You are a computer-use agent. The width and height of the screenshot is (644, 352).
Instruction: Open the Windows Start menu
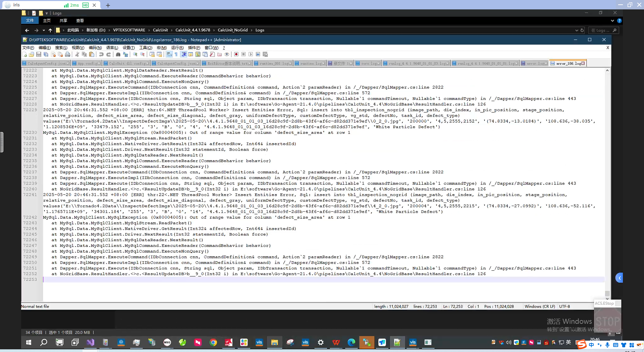[29, 342]
